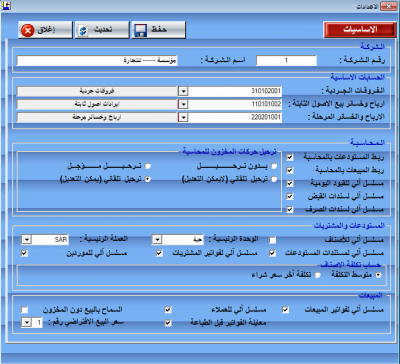Click the company number field

click(286, 61)
